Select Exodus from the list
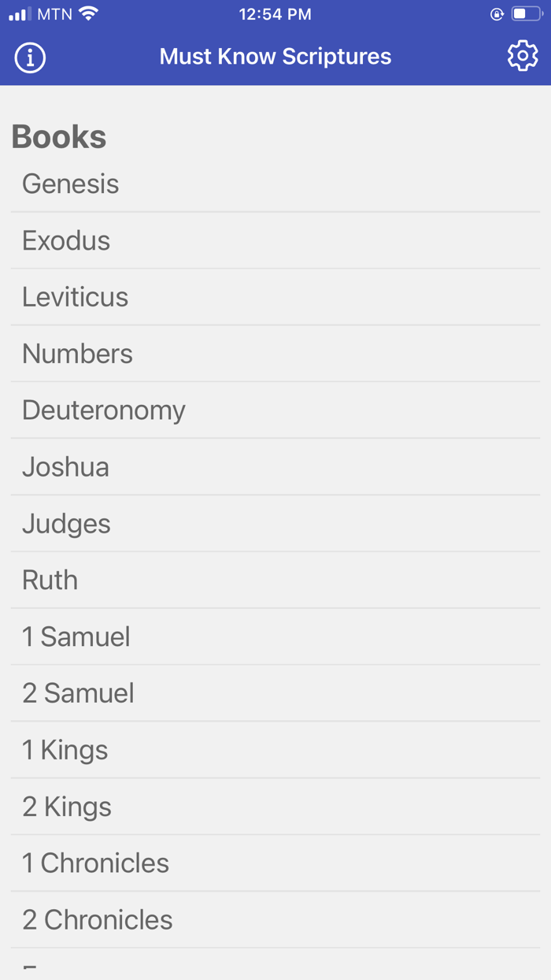This screenshot has width=551, height=980. 66,240
